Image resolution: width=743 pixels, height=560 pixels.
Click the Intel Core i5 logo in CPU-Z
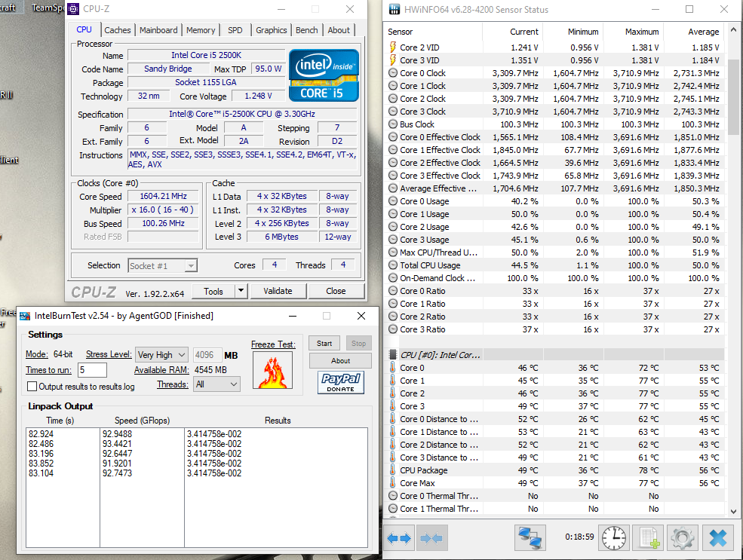click(x=324, y=75)
